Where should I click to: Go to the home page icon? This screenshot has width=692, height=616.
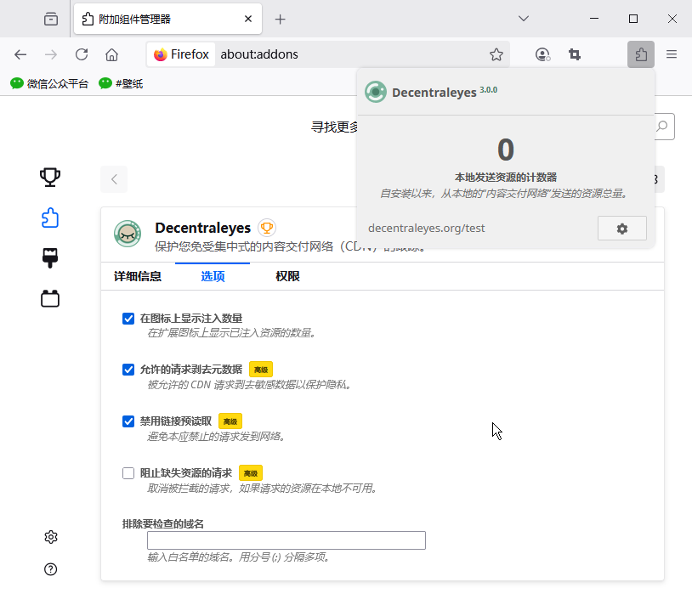tap(111, 54)
